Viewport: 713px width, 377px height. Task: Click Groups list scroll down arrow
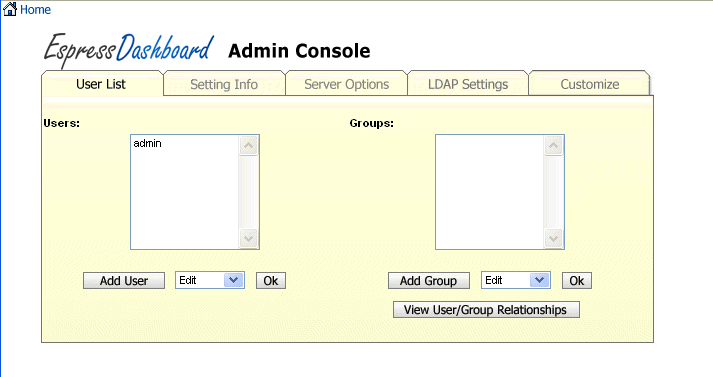point(553,238)
